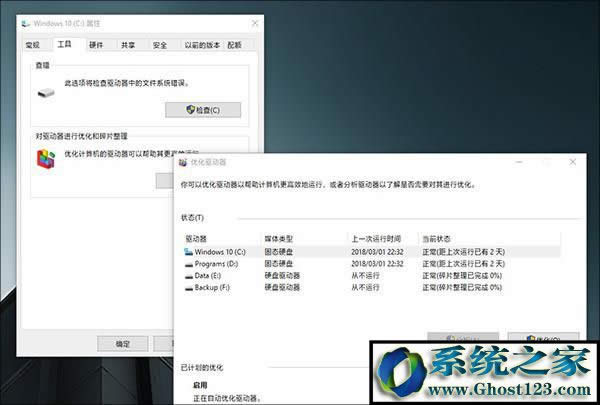Select the 共享 tab
This screenshot has width=600, height=405.
(127, 45)
